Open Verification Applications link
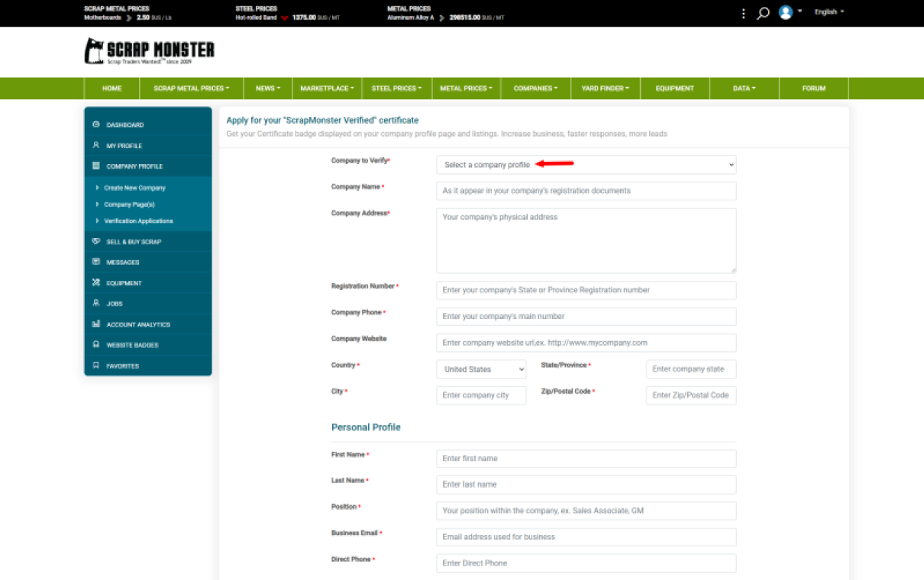 point(138,221)
